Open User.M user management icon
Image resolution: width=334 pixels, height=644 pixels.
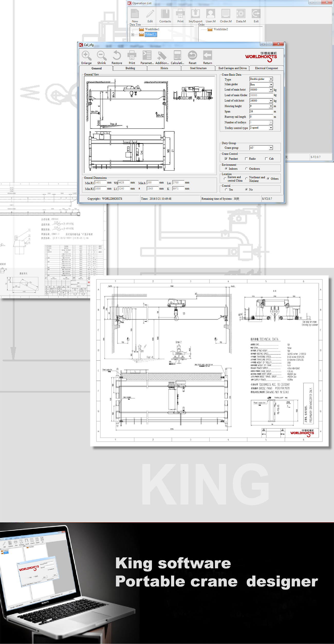(x=211, y=14)
